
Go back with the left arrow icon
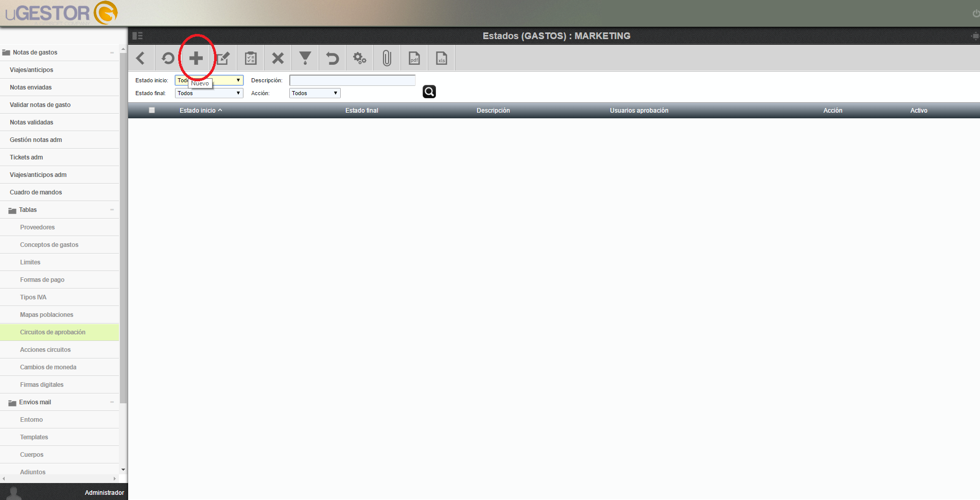point(141,58)
